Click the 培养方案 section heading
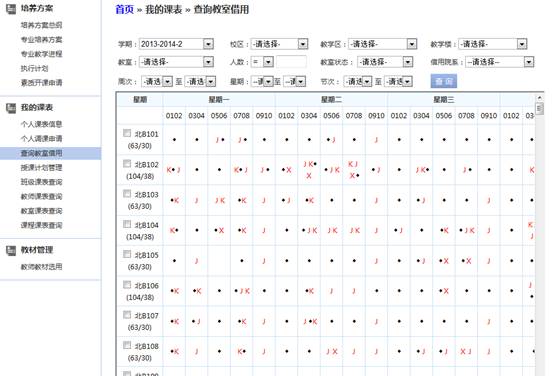554x376 pixels. tap(37, 8)
